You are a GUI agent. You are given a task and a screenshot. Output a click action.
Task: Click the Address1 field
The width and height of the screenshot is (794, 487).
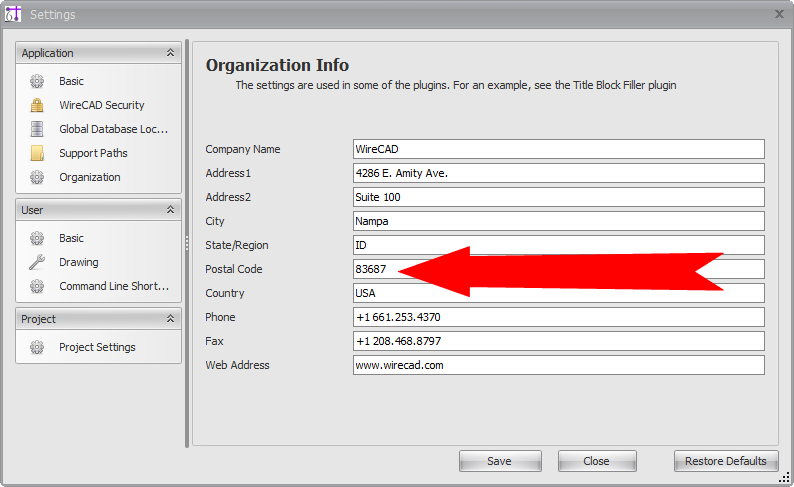pos(559,173)
